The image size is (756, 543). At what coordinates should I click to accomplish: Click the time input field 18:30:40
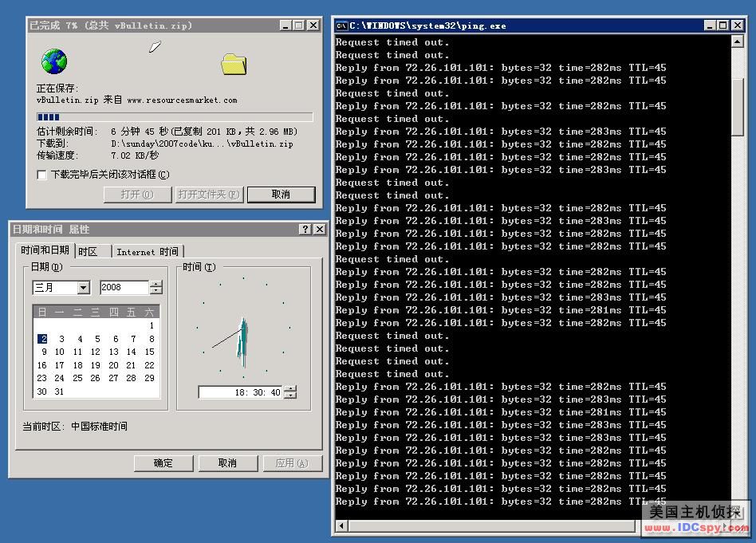click(241, 392)
